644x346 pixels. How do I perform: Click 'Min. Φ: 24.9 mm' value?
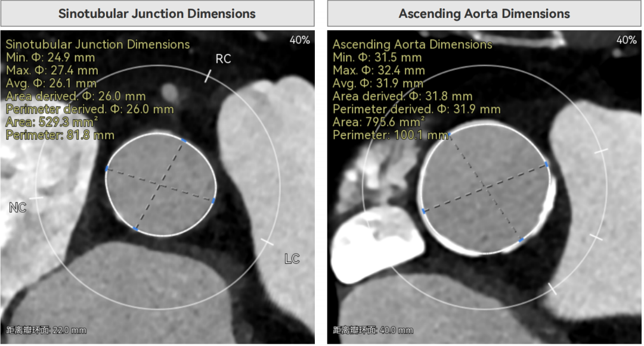coord(51,57)
